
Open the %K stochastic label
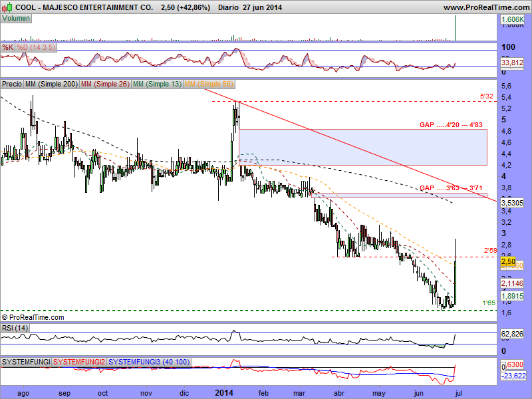(x=7, y=47)
